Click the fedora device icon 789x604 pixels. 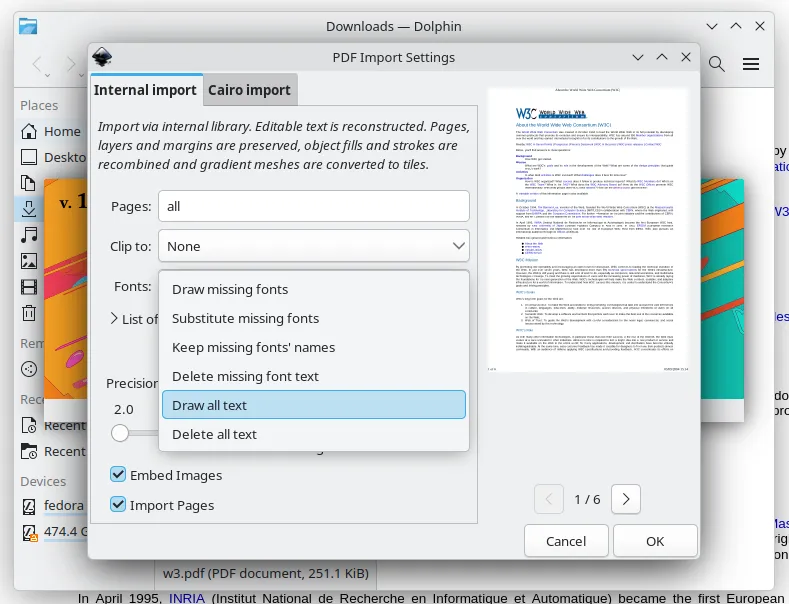[x=29, y=505]
